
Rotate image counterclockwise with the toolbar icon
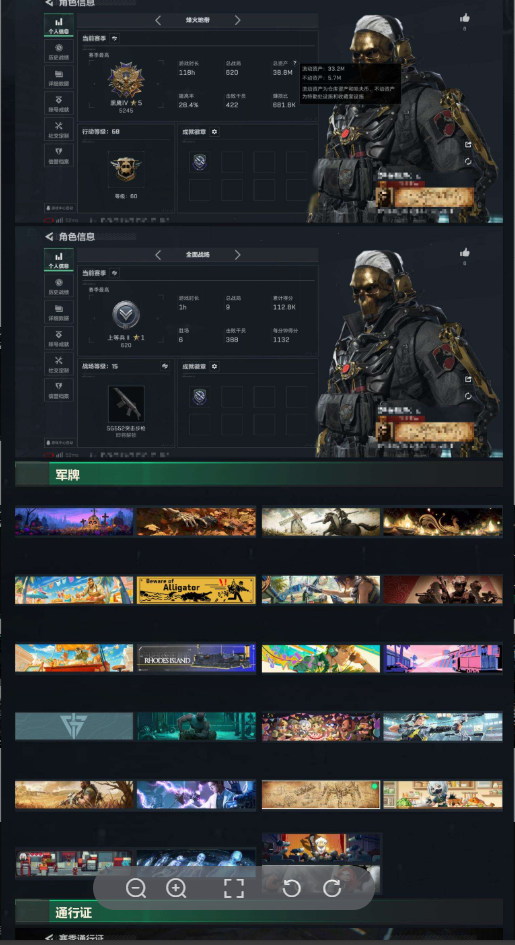click(x=292, y=888)
